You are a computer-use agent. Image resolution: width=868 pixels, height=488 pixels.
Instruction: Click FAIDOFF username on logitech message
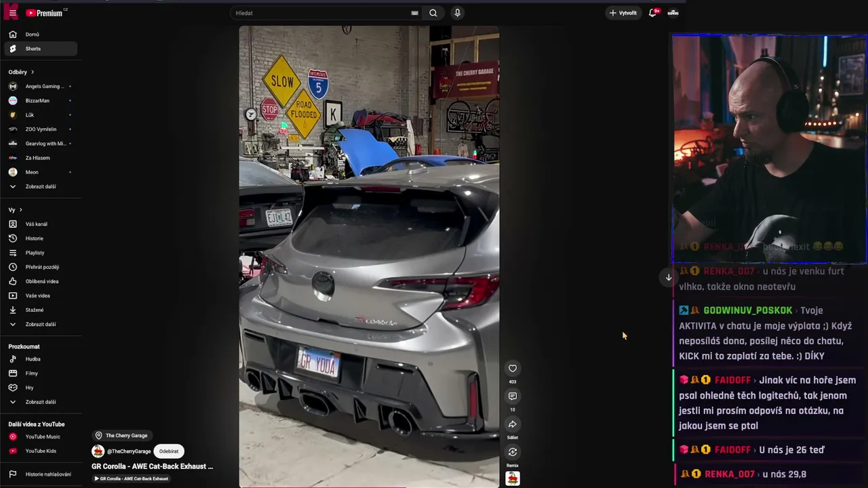[732, 380]
